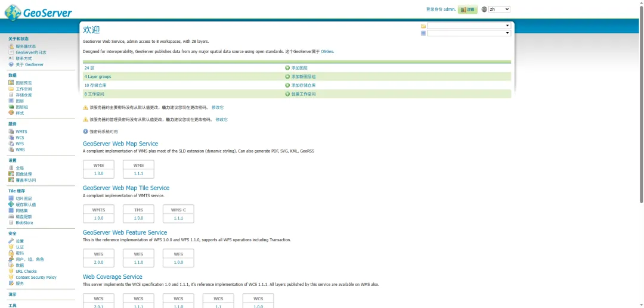Click the 磁盘配额 disk icon
The image size is (644, 308).
(x=11, y=216)
